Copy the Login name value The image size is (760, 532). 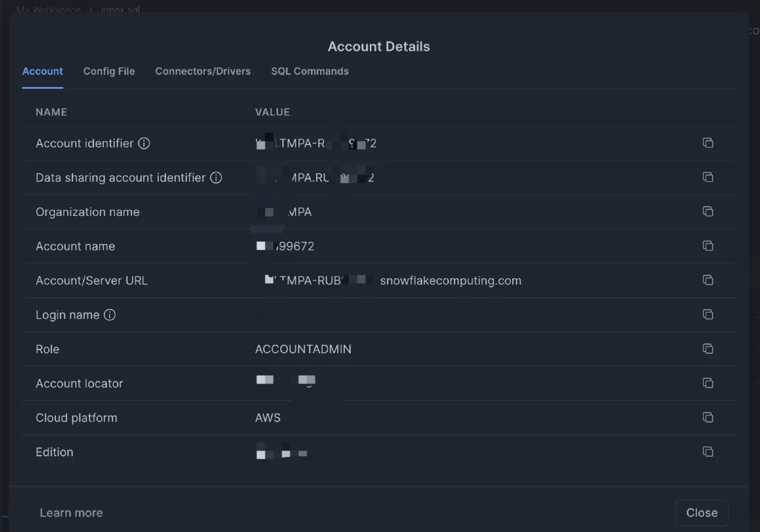[707, 315]
